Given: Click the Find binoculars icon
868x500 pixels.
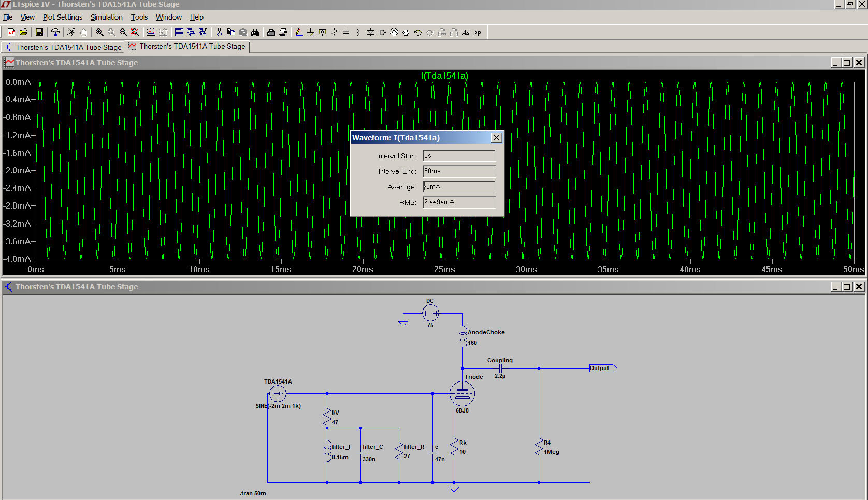Looking at the screenshot, I should coord(255,32).
